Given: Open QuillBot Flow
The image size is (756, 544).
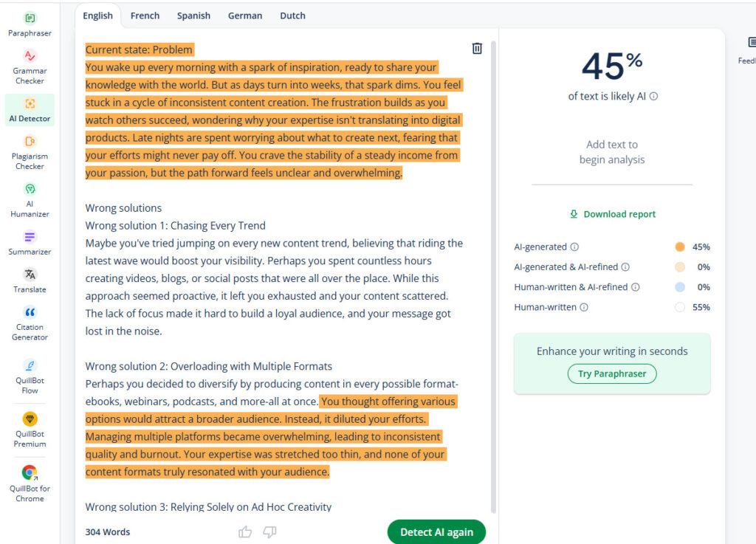Looking at the screenshot, I should [x=30, y=376].
